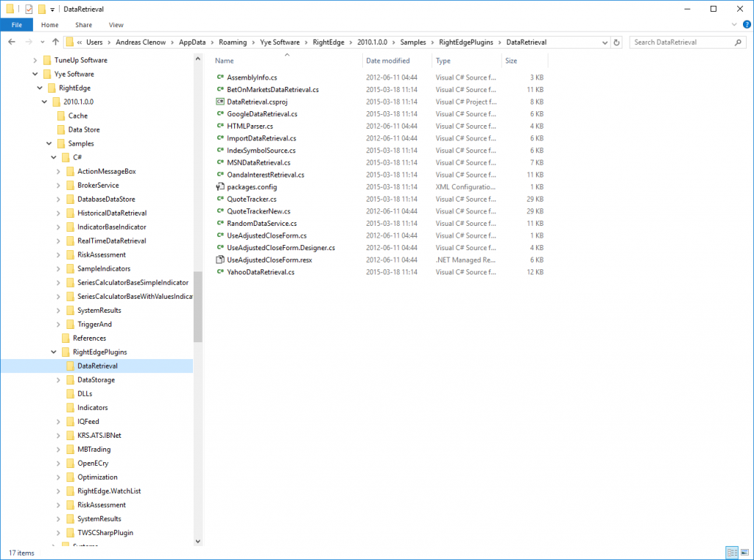Select the UseAdjustedCloseForm.resx file icon
Screen dimensions: 754x560
(220, 260)
